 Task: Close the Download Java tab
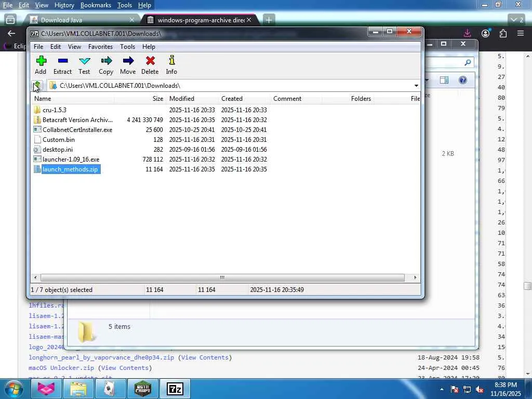pos(131,20)
